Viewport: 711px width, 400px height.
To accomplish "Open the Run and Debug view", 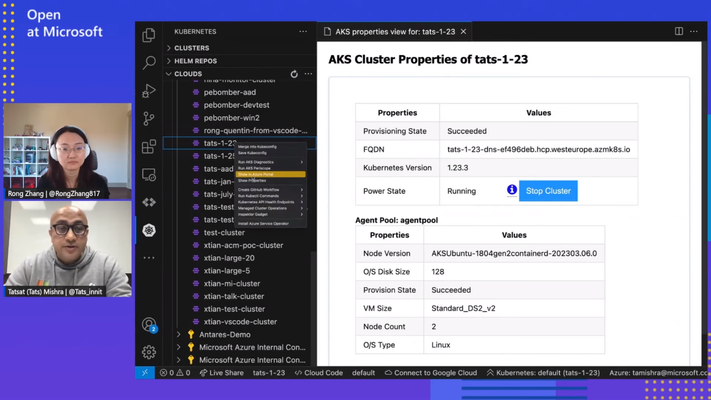I will tap(149, 91).
